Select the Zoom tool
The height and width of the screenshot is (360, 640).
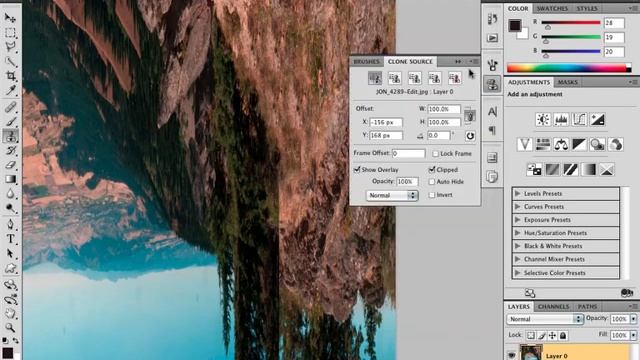(x=10, y=327)
